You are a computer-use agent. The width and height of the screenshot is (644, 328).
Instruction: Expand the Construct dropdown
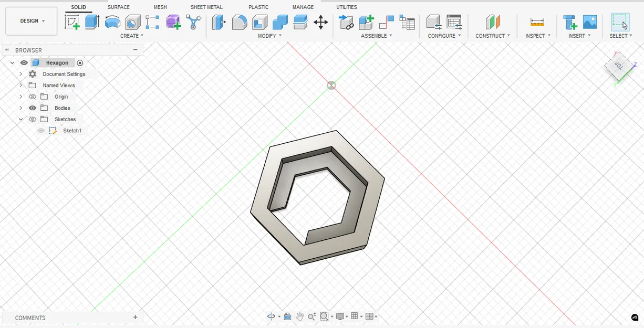[x=493, y=36]
